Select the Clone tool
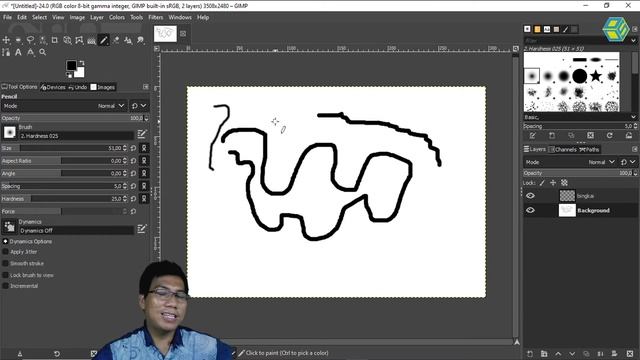Image resolution: width=640 pixels, height=360 pixels. (x=128, y=40)
